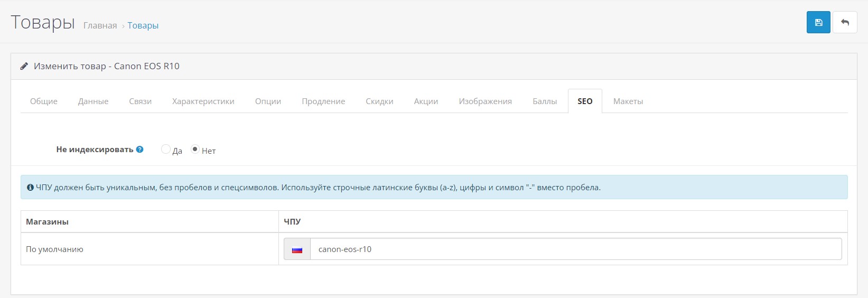Click the blue save floppy-disk button
868x298 pixels.
818,22
